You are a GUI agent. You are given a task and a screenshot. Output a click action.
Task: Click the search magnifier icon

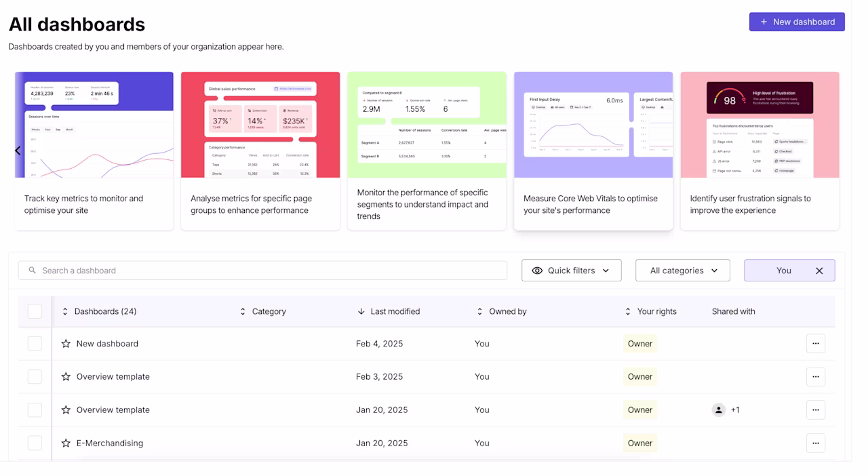pos(32,271)
